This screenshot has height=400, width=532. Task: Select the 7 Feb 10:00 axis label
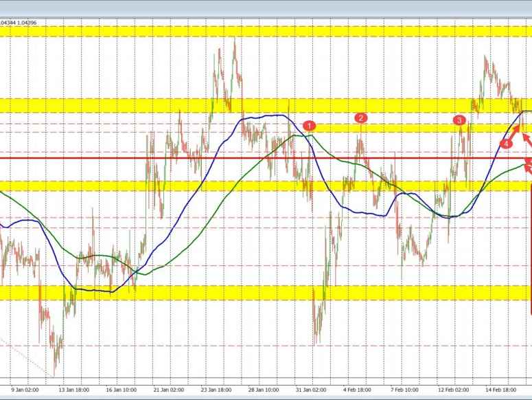404,390
